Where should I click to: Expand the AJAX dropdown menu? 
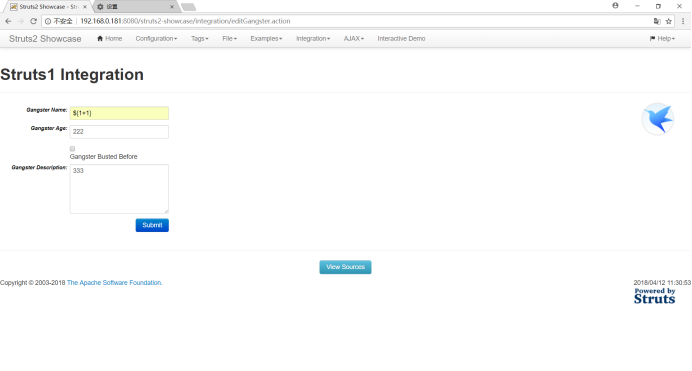tap(354, 39)
